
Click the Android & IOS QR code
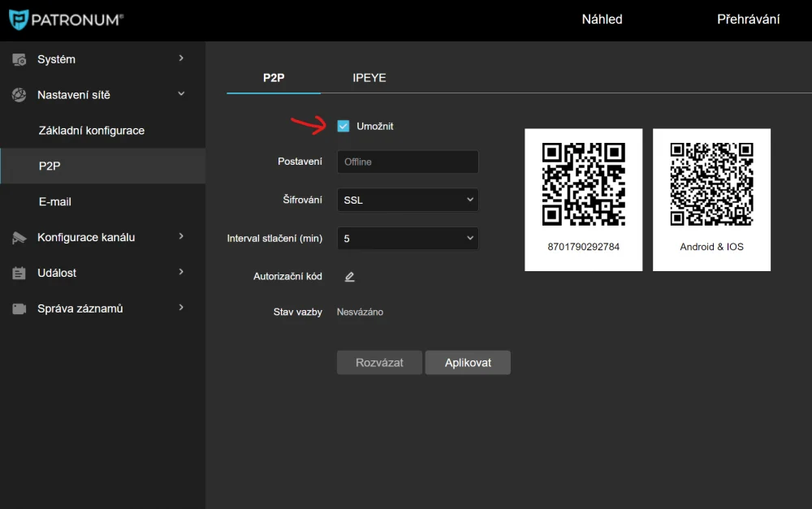click(x=711, y=184)
